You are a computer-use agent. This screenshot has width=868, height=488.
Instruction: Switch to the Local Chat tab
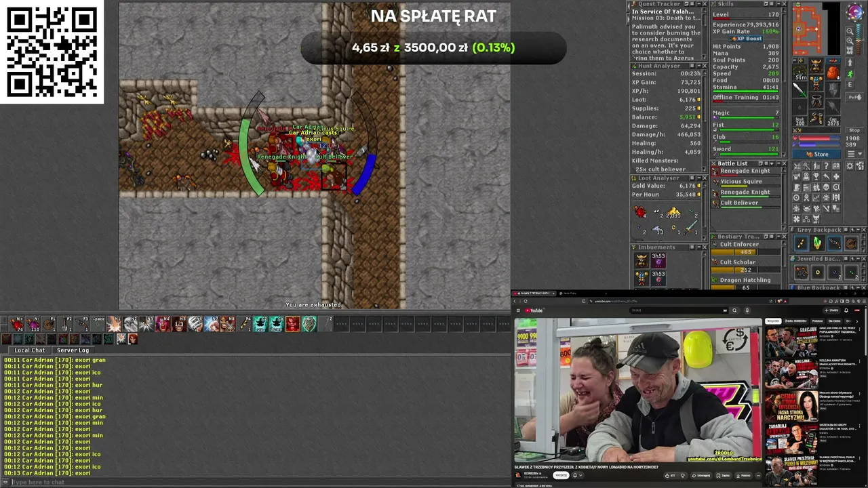(x=30, y=350)
